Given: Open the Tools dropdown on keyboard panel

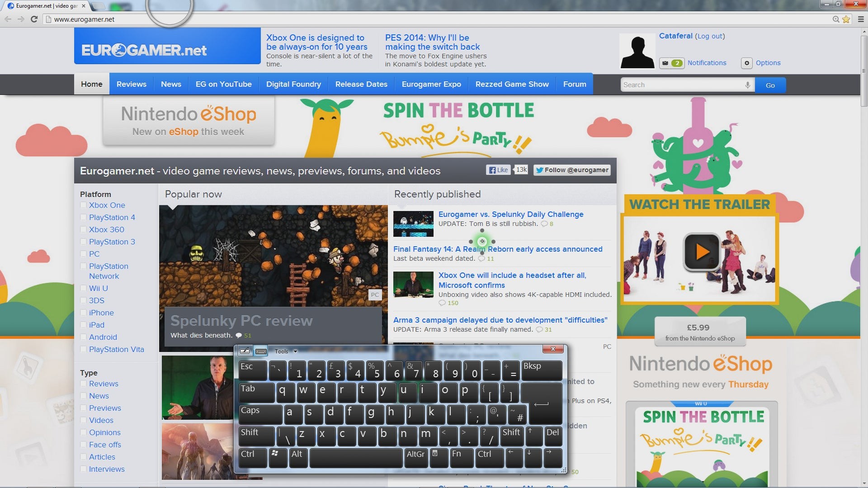Looking at the screenshot, I should pos(286,351).
